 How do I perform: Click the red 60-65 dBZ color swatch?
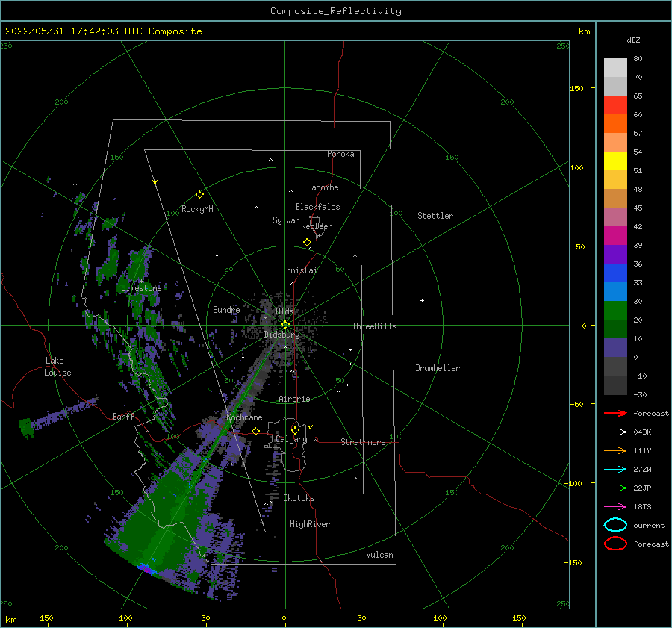coord(615,105)
